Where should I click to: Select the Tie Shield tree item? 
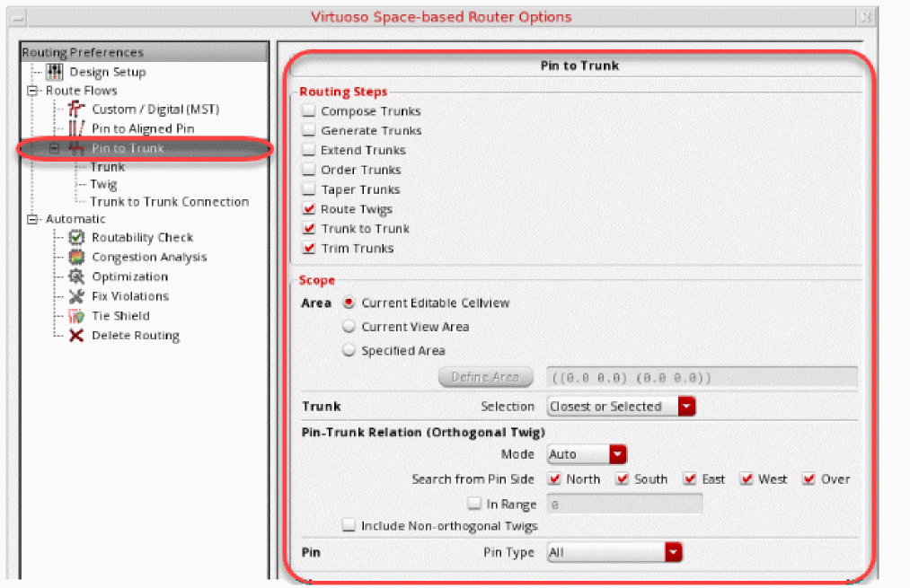point(120,316)
